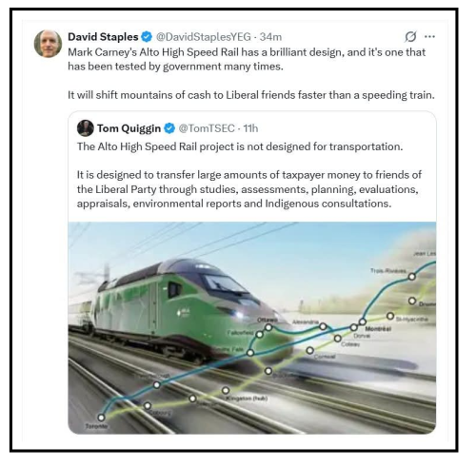
Task: Open the Tom Quiggin display name link
Action: [x=129, y=128]
